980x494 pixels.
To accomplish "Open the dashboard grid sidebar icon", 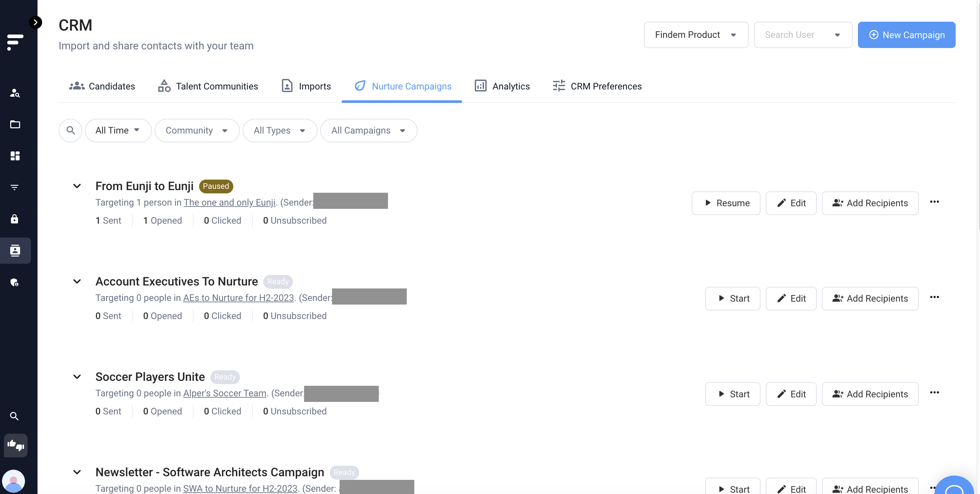I will point(15,156).
